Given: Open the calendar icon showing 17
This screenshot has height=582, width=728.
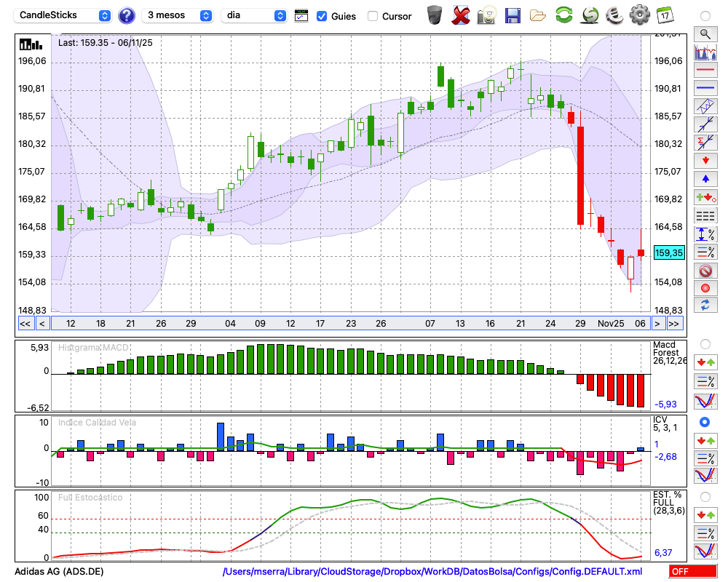Looking at the screenshot, I should click(665, 15).
